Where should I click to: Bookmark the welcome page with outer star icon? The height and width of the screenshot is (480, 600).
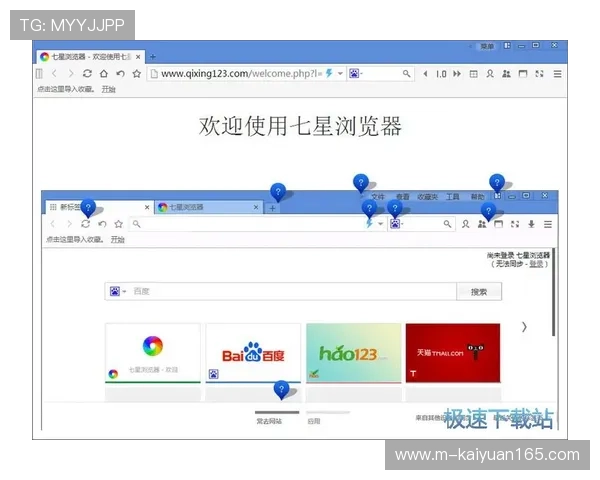[x=137, y=73]
